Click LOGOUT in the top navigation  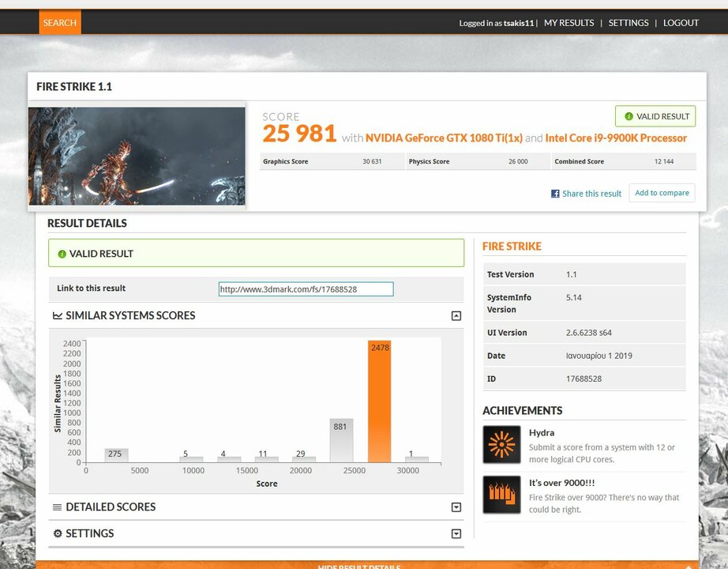[x=681, y=23]
